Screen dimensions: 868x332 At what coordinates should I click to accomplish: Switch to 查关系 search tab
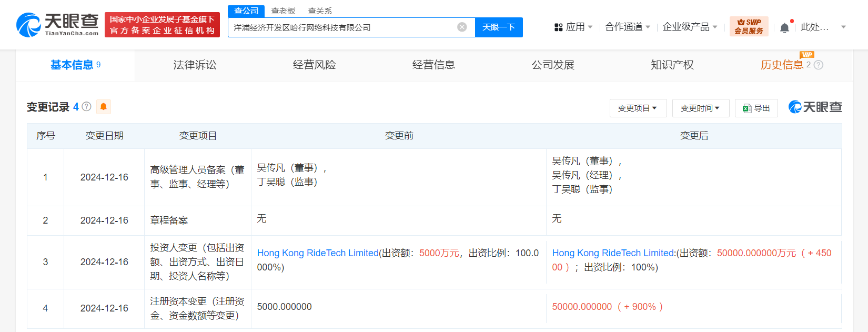320,11
